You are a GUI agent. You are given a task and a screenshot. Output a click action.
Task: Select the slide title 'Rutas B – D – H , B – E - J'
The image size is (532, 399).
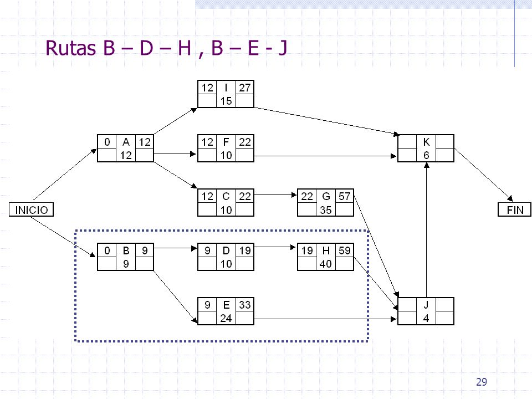[166, 48]
